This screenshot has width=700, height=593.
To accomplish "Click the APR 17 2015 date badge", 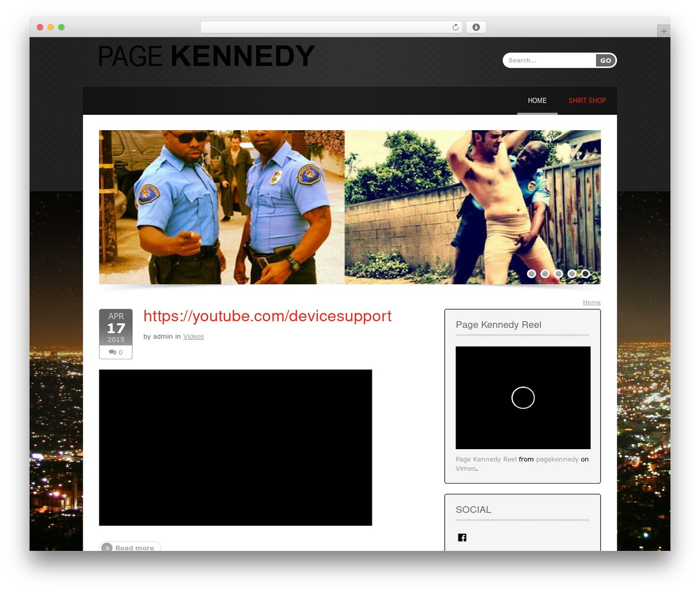I will 116,327.
